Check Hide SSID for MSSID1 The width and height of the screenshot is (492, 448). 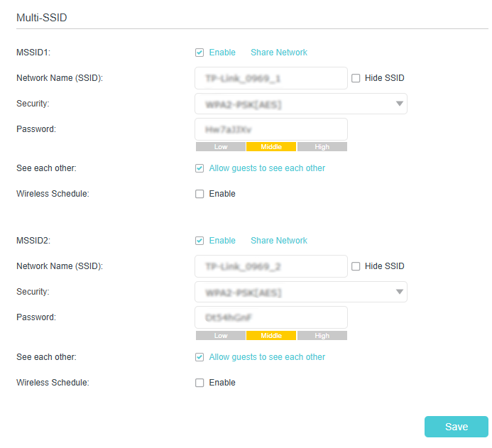pyautogui.click(x=356, y=78)
